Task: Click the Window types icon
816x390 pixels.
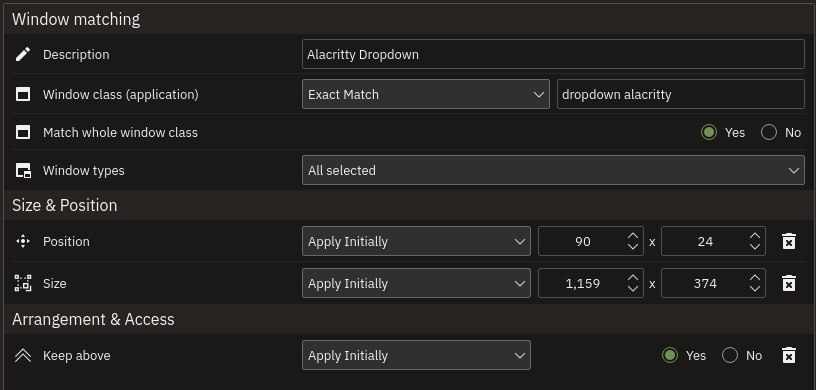Action: (x=23, y=170)
